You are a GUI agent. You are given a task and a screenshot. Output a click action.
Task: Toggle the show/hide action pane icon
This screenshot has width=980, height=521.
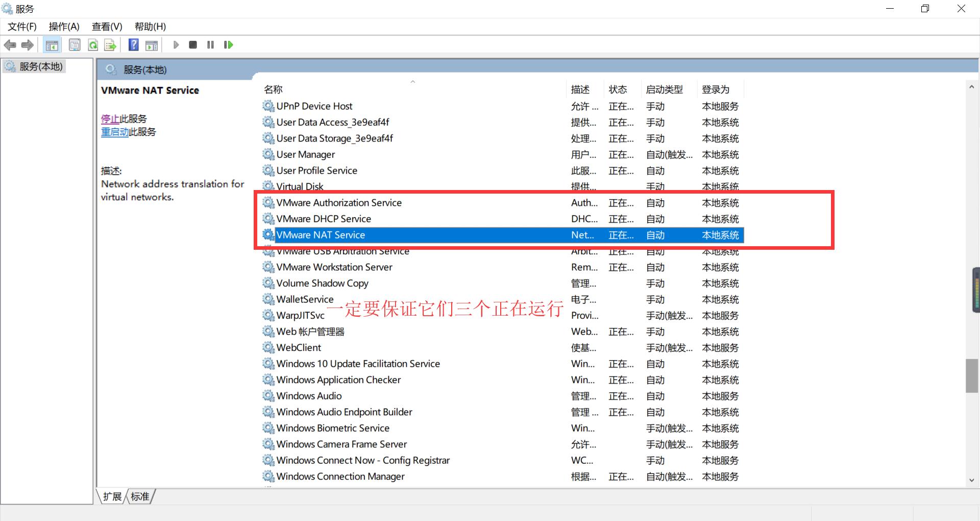click(x=152, y=45)
